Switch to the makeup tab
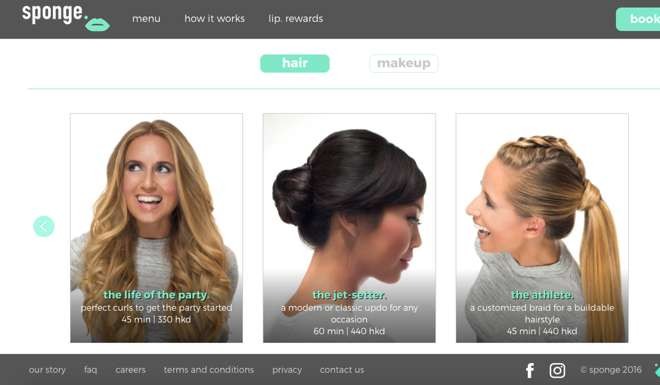This screenshot has width=660, height=385. pos(404,64)
